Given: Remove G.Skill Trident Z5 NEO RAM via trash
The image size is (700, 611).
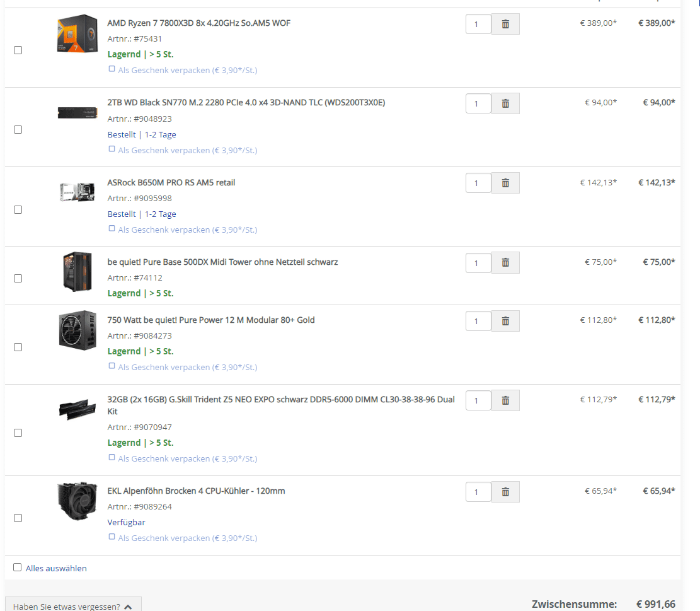Looking at the screenshot, I should [x=505, y=400].
